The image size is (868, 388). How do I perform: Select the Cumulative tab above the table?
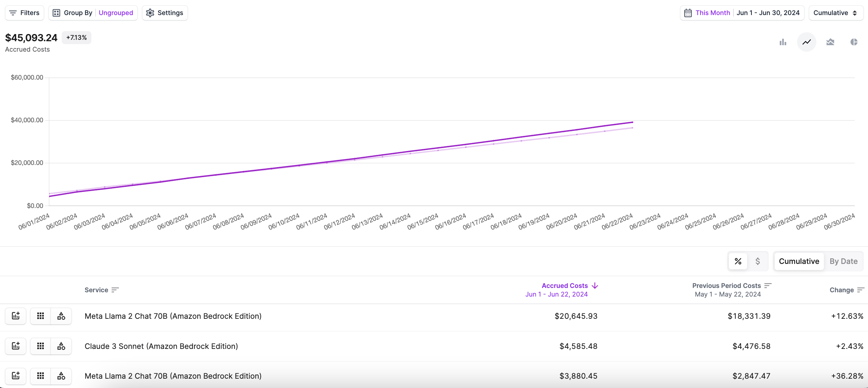(799, 261)
